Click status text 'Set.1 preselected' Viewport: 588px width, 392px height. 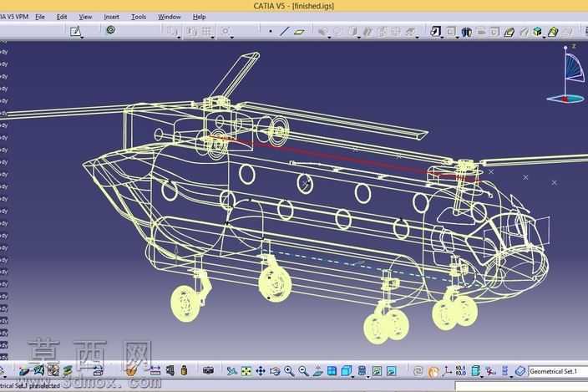[x=37, y=385]
